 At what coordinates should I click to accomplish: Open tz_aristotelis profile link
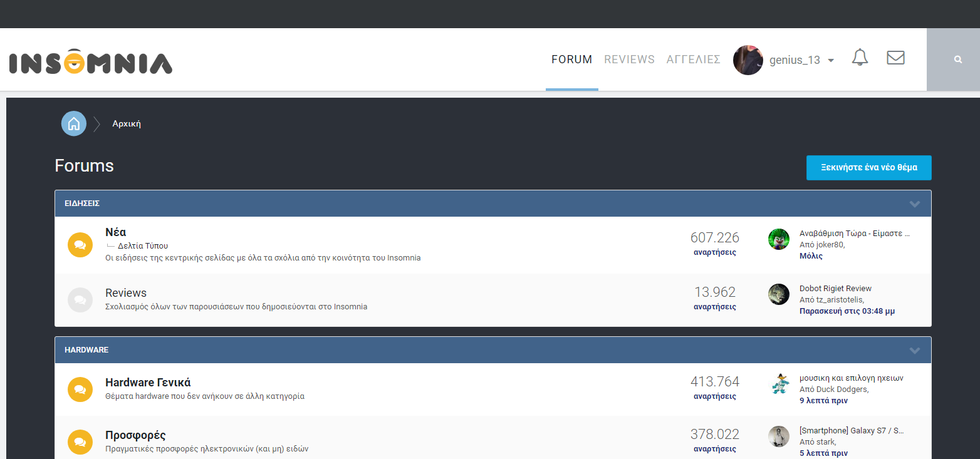[x=840, y=300]
